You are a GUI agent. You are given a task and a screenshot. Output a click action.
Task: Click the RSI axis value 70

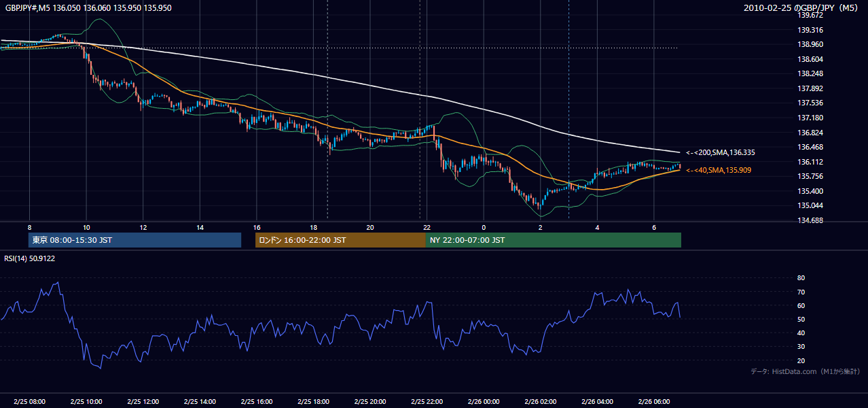(x=801, y=292)
